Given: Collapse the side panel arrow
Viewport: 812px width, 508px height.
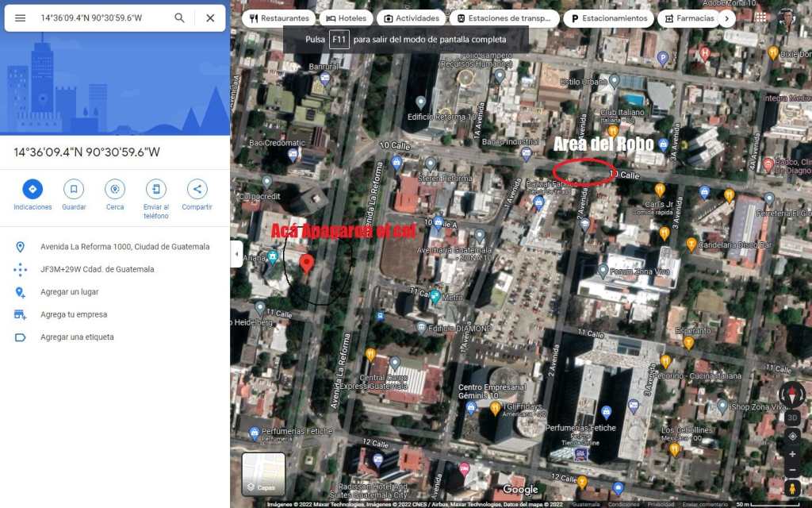Looking at the screenshot, I should coord(236,254).
